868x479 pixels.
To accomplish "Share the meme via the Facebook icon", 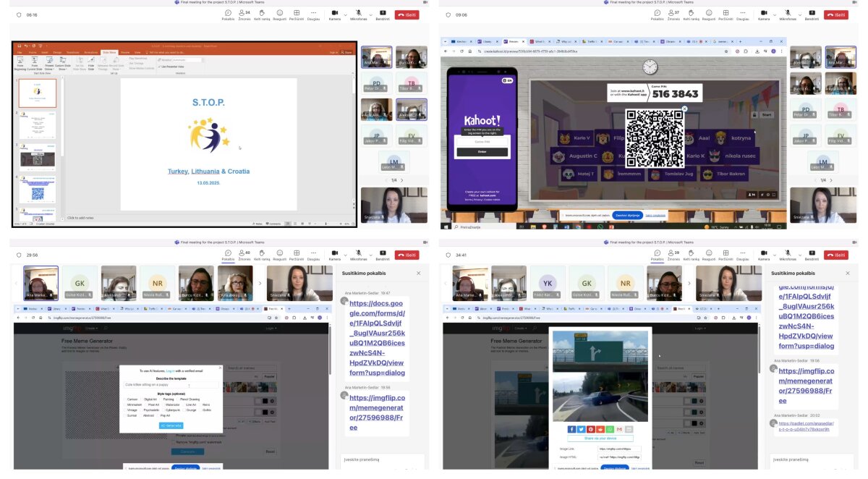I will coord(571,429).
